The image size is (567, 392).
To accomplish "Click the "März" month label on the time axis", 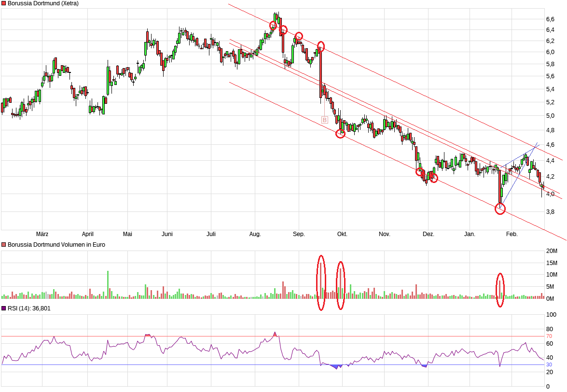I will point(42,234).
